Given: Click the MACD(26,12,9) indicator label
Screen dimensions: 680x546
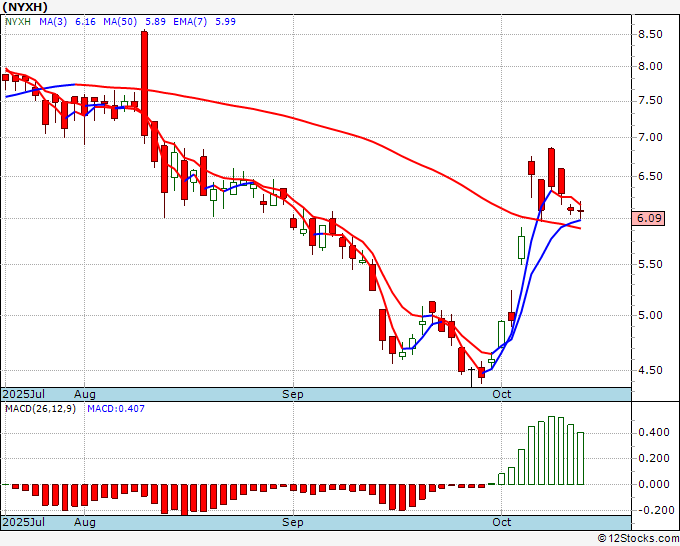Looking at the screenshot, I should pos(40,409).
